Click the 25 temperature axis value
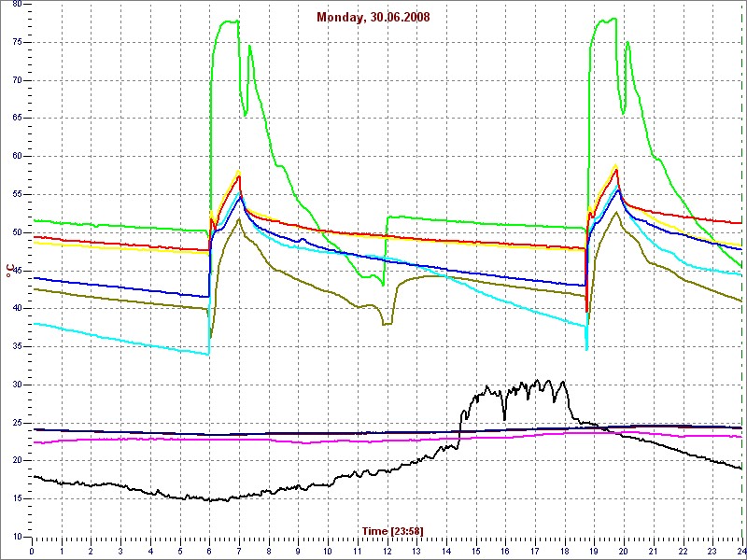The image size is (747, 560). click(x=16, y=423)
